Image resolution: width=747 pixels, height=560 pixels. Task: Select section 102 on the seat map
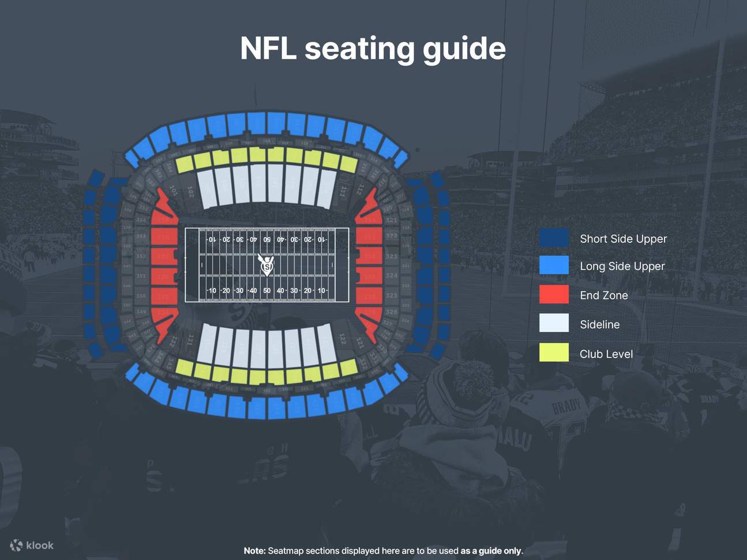pyautogui.click(x=190, y=191)
